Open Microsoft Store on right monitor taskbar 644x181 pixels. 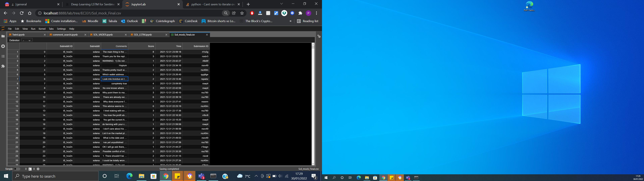coord(375,178)
